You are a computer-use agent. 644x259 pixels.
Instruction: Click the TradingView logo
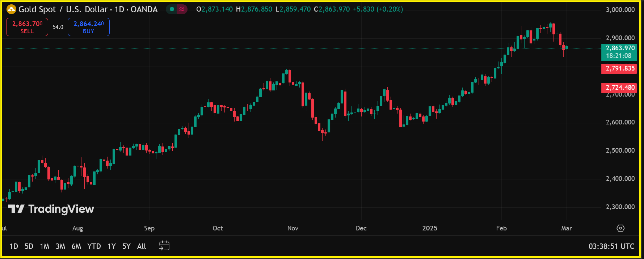click(x=51, y=209)
